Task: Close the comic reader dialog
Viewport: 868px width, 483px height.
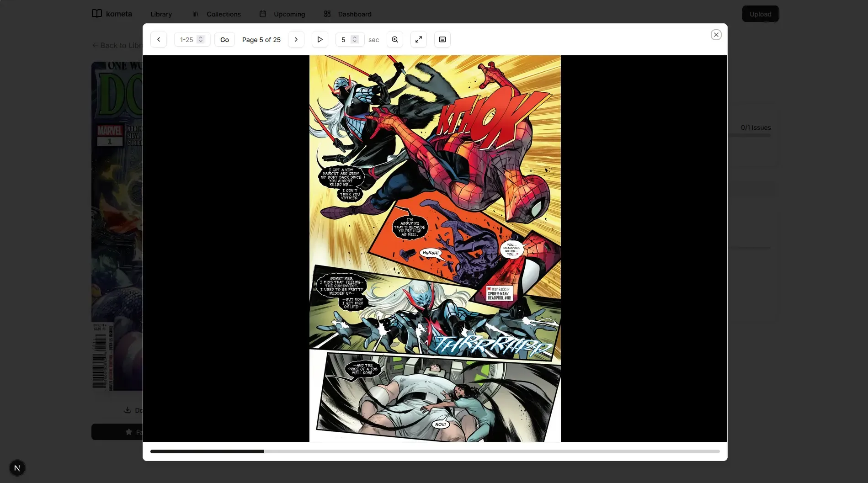Action: click(x=716, y=35)
